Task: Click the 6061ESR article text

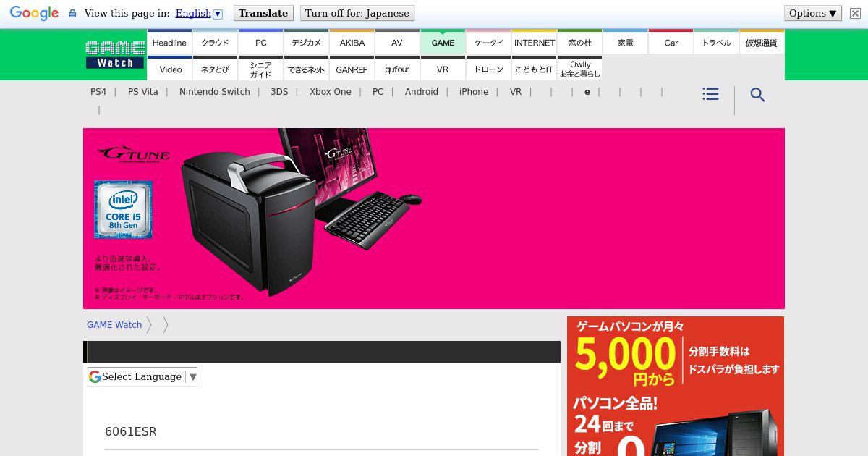Action: tap(131, 431)
